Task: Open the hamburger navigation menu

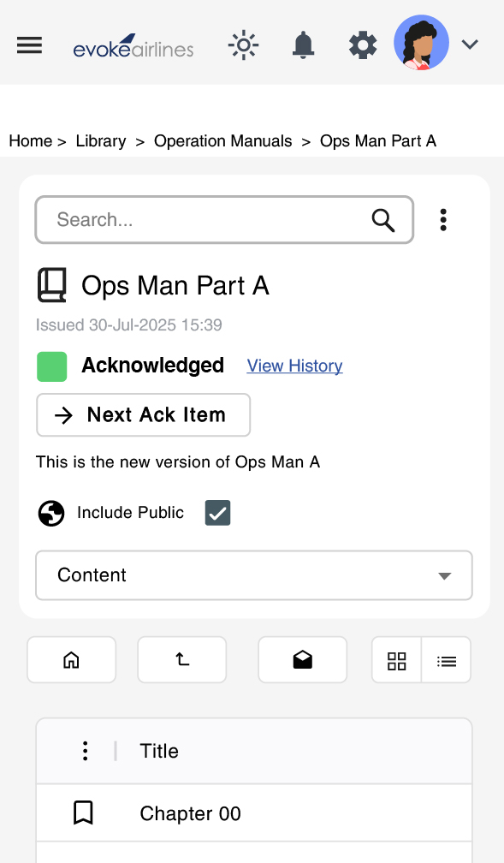Action: [x=29, y=45]
